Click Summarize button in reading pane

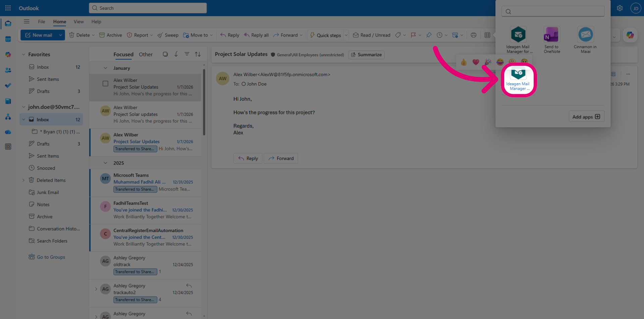(366, 55)
